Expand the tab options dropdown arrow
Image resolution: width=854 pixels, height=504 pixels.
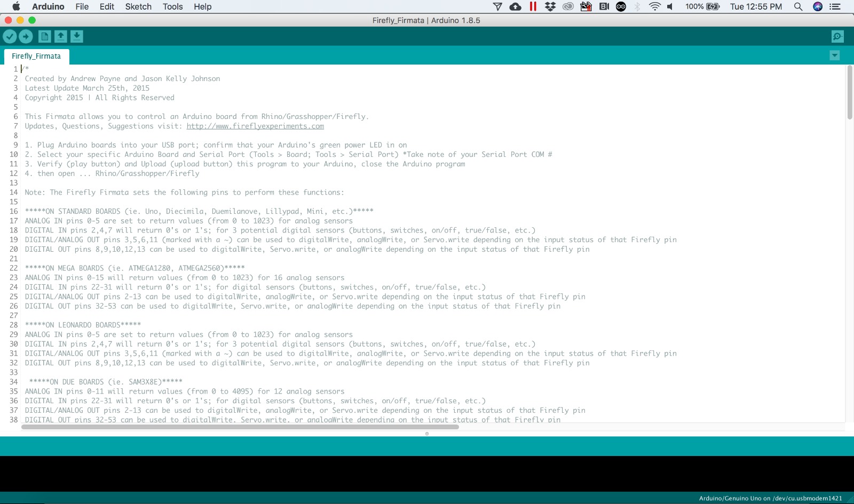pyautogui.click(x=835, y=55)
